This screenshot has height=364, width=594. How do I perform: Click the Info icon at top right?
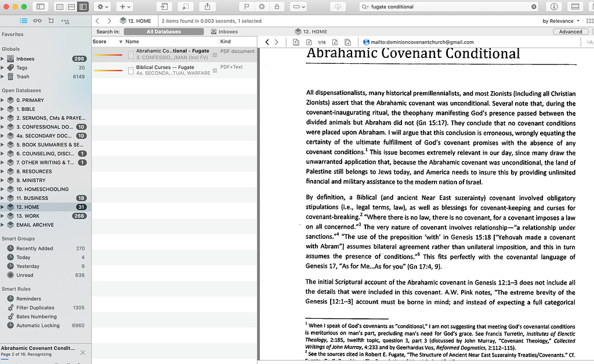click(x=553, y=7)
